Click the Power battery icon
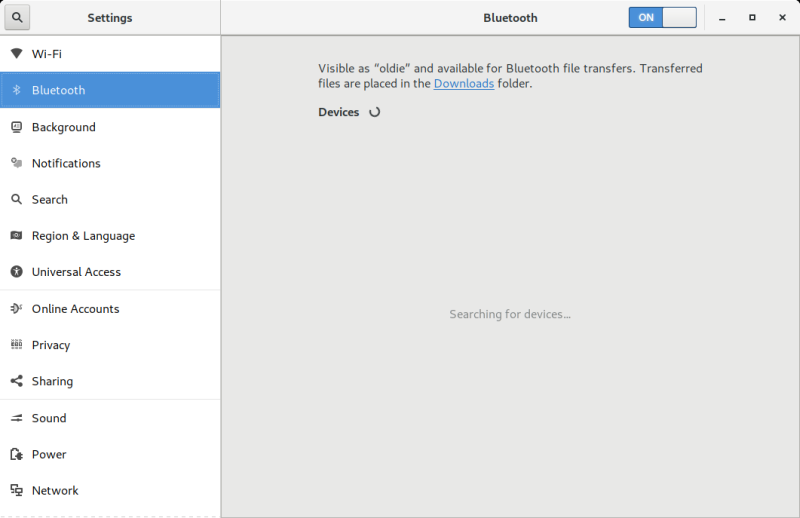The width and height of the screenshot is (800, 518). 16,454
